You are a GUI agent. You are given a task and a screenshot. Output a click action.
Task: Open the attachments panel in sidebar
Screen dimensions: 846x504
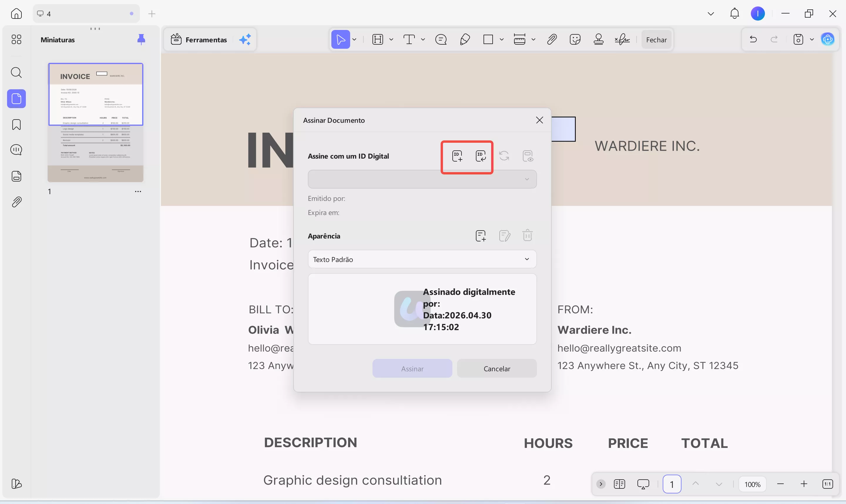tap(16, 202)
